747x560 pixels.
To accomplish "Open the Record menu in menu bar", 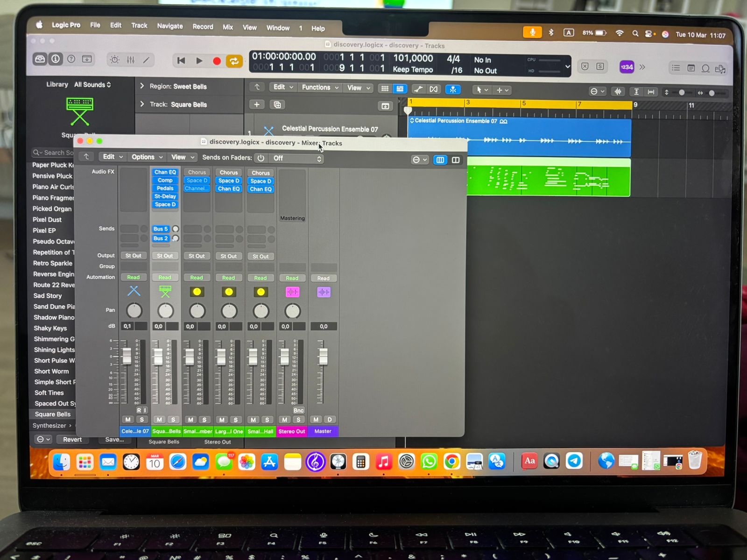I will pyautogui.click(x=203, y=27).
